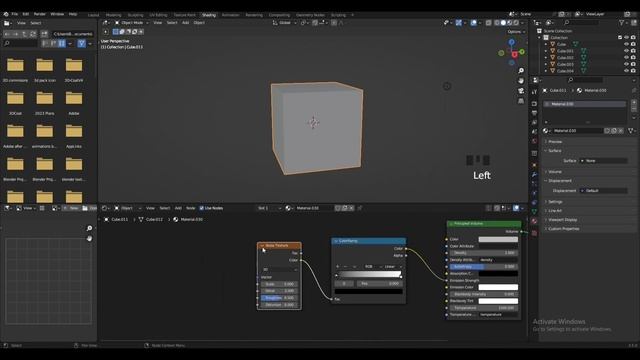Open the Window menu
The image size is (640, 360).
57,14
